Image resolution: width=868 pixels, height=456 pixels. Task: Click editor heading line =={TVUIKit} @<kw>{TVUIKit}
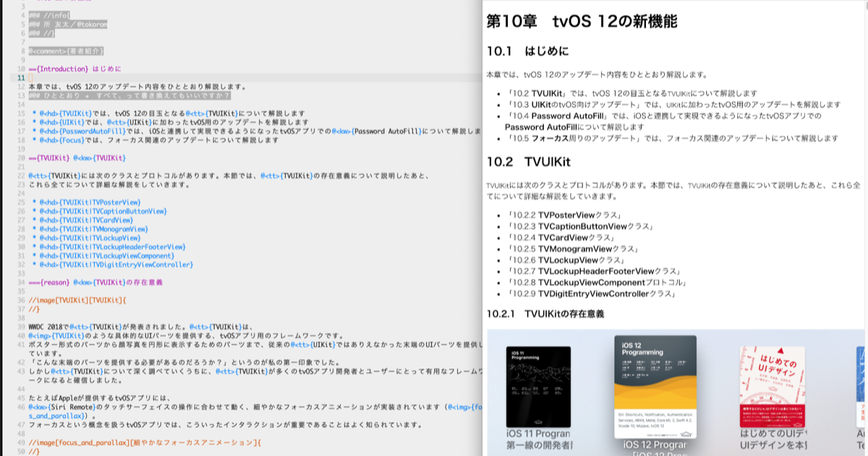pos(77,158)
